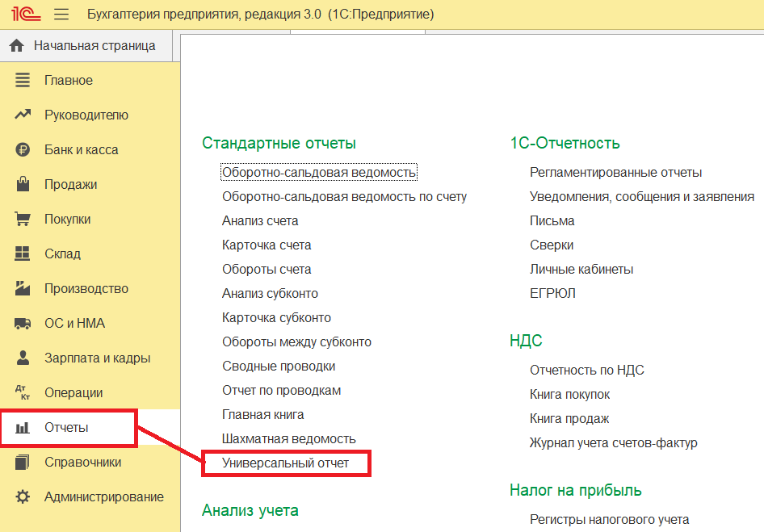Open the Карточка субконто report
This screenshot has width=764, height=532.
(x=276, y=317)
